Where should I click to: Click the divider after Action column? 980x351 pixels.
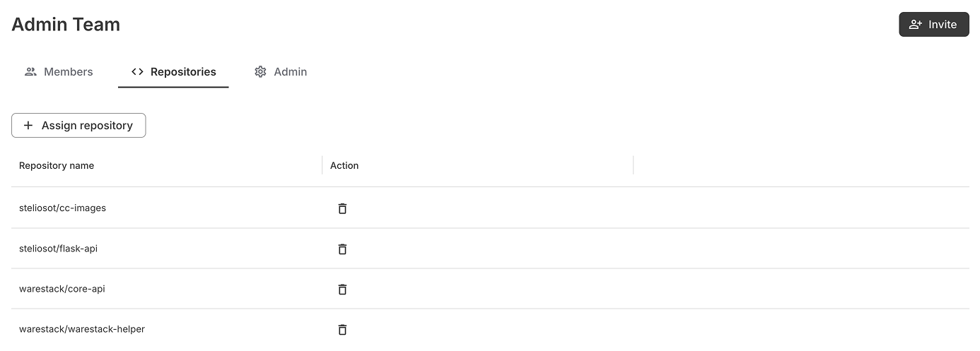coord(634,165)
